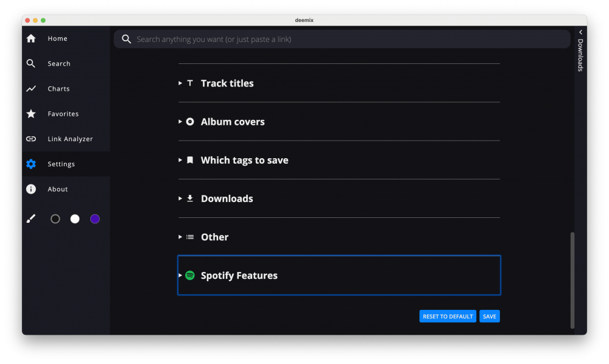The image size is (609, 364).
Task: Click the Favorites star icon
Action: pyautogui.click(x=31, y=114)
